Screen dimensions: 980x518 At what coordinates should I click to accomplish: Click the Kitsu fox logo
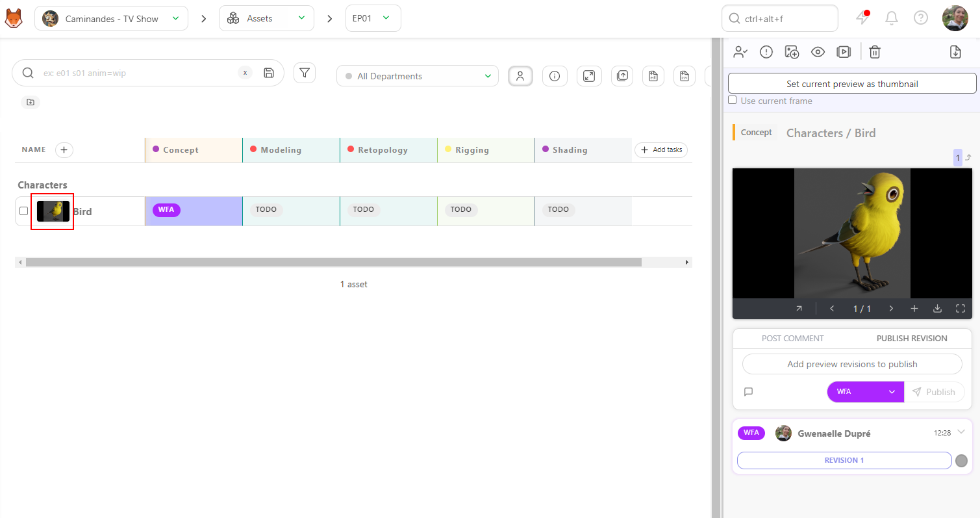coord(14,18)
